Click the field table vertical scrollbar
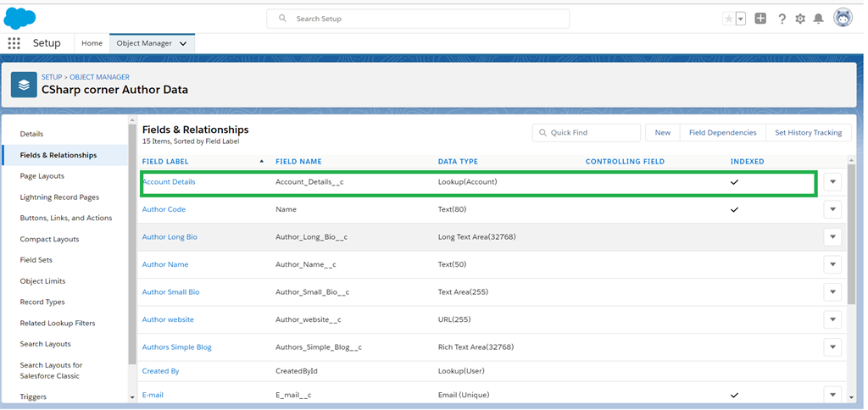 pos(851,234)
